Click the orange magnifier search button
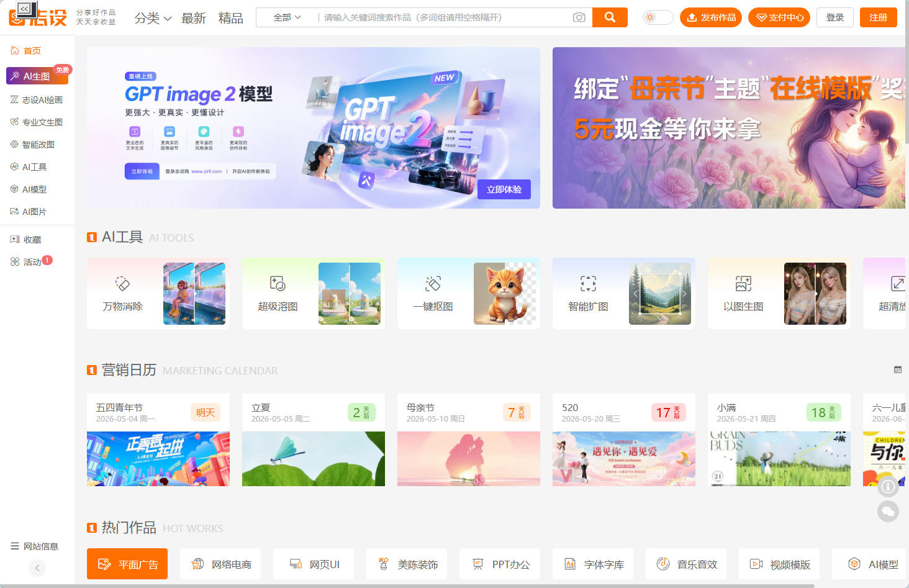Image resolution: width=909 pixels, height=588 pixels. pyautogui.click(x=610, y=17)
